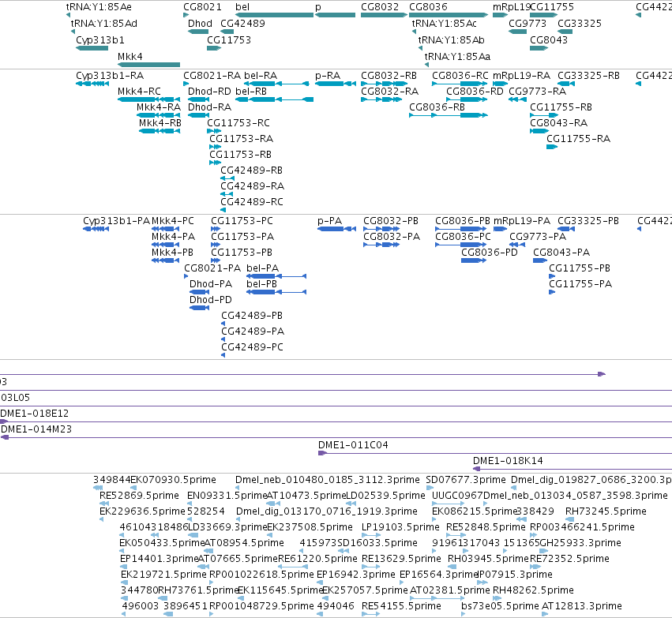
Task: Click the DME1-014M23 BAC clone label
Action: click(36, 429)
